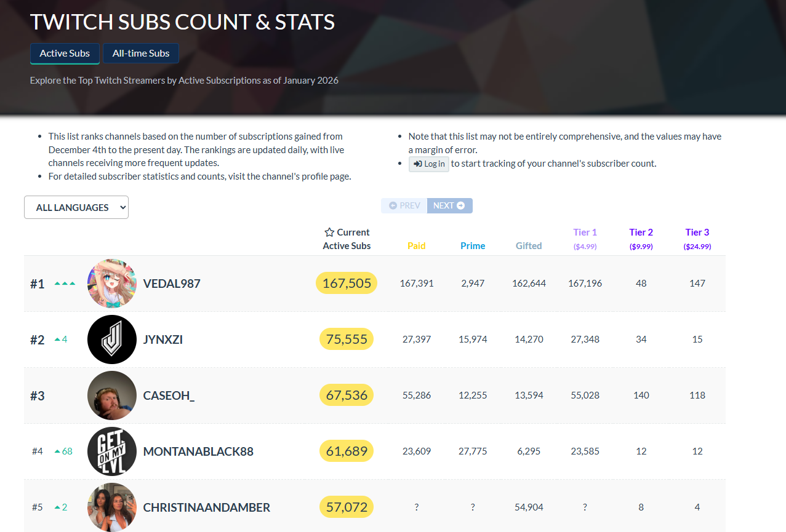
Task: Open CHRISTINAANDAMBER channel avatar
Action: [112, 507]
